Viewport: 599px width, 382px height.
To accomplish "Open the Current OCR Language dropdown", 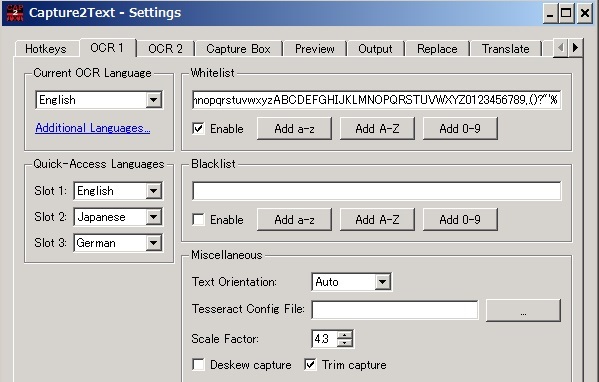I will (99, 100).
